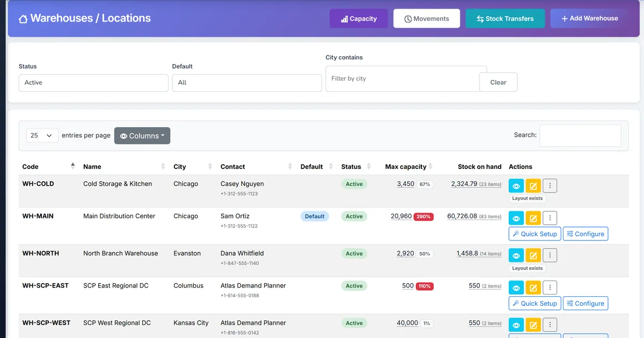View WH-MAIN warehouse with eye icon
The height and width of the screenshot is (338, 644).
(x=516, y=218)
